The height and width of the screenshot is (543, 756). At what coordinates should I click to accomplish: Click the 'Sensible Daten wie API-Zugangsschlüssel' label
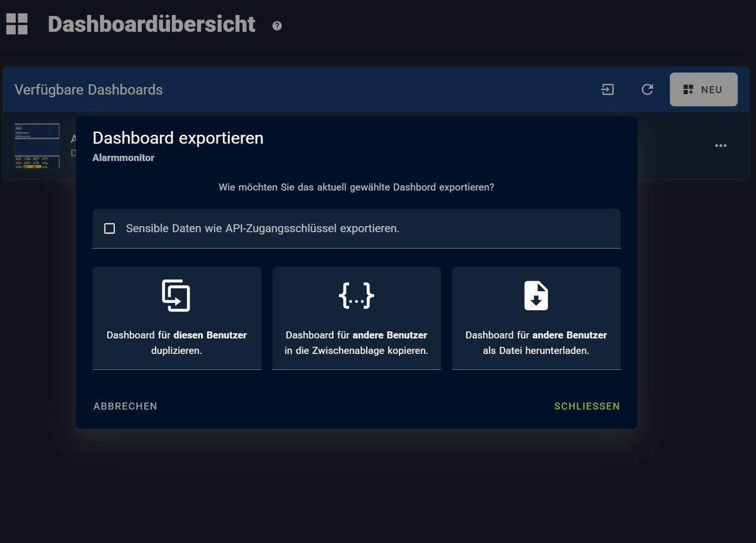tap(263, 228)
